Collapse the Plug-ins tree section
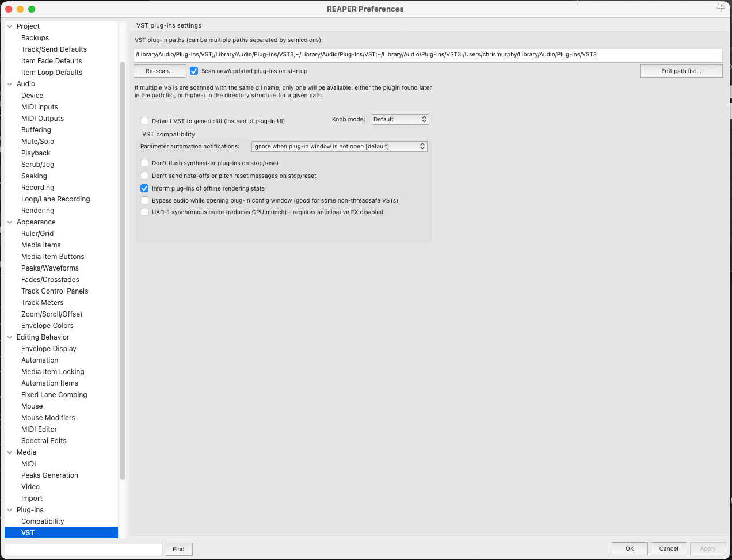Screen dimensions: 732x560 [10, 510]
